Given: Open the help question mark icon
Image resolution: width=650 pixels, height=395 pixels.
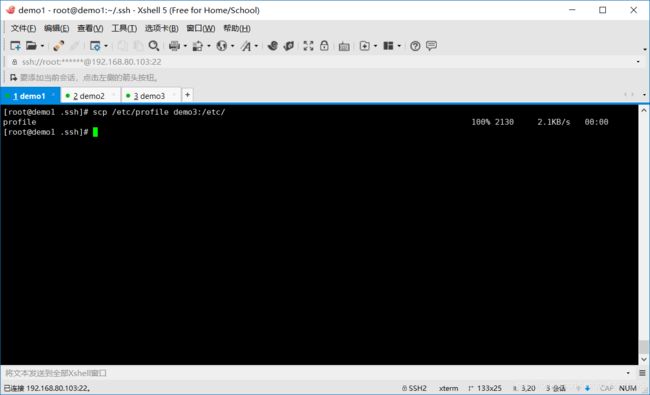Looking at the screenshot, I should tap(415, 46).
